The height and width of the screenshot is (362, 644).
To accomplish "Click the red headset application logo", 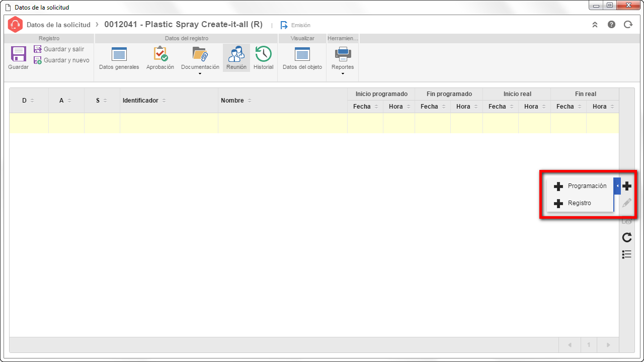I will 16,25.
